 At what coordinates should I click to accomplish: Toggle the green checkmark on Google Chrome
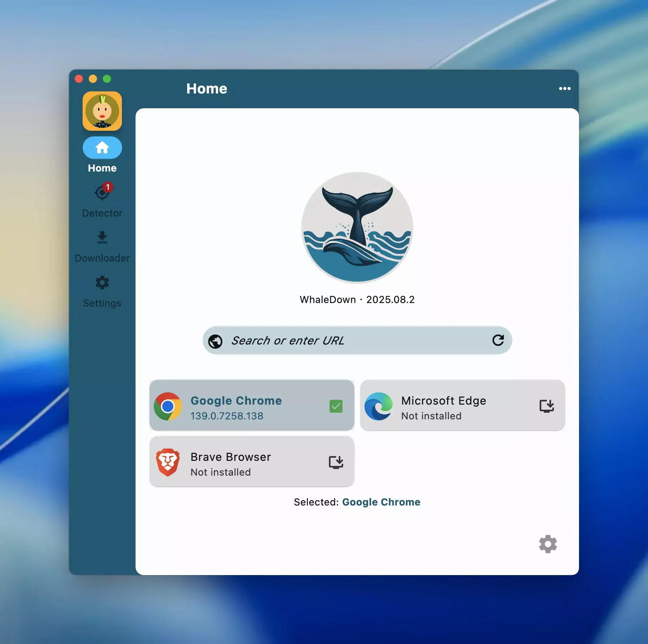(x=336, y=406)
